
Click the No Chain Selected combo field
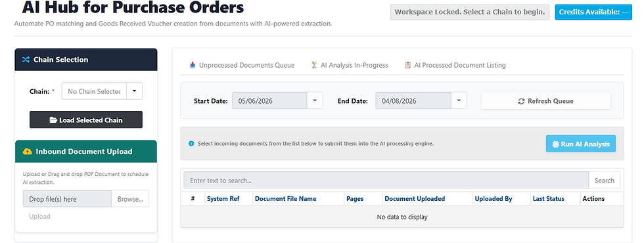pos(94,91)
